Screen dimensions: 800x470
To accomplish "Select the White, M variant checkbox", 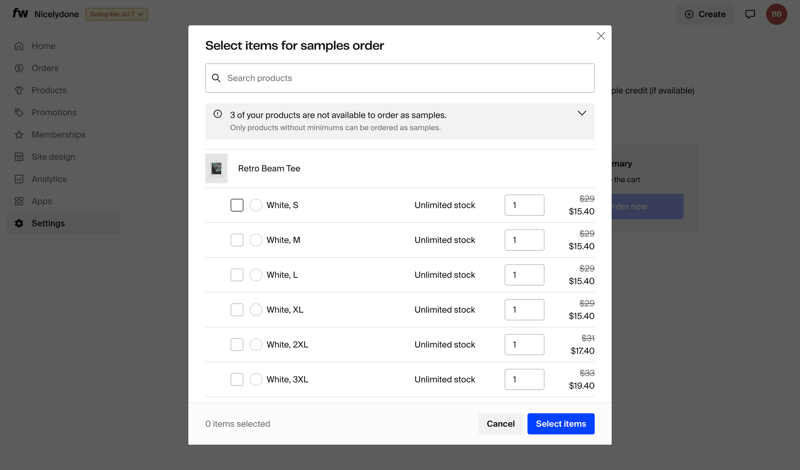I will point(237,240).
